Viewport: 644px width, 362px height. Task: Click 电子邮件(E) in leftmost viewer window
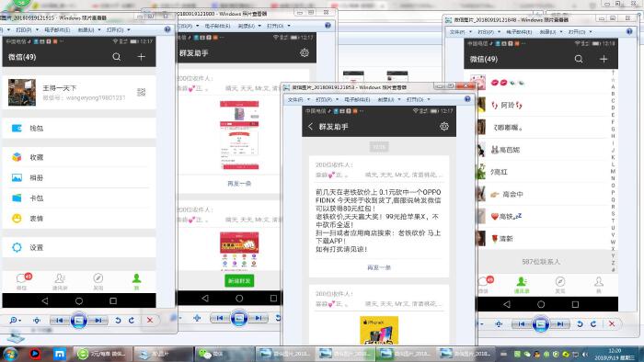click(x=57, y=30)
